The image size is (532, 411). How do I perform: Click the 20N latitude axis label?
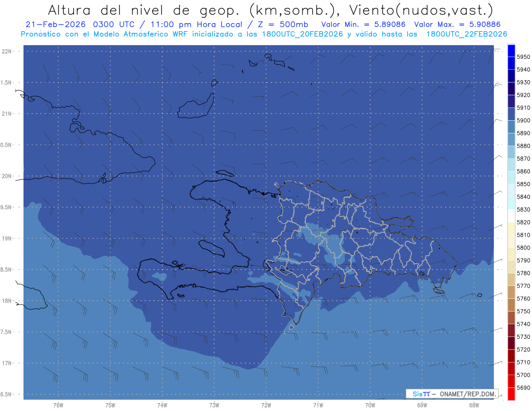coord(8,176)
